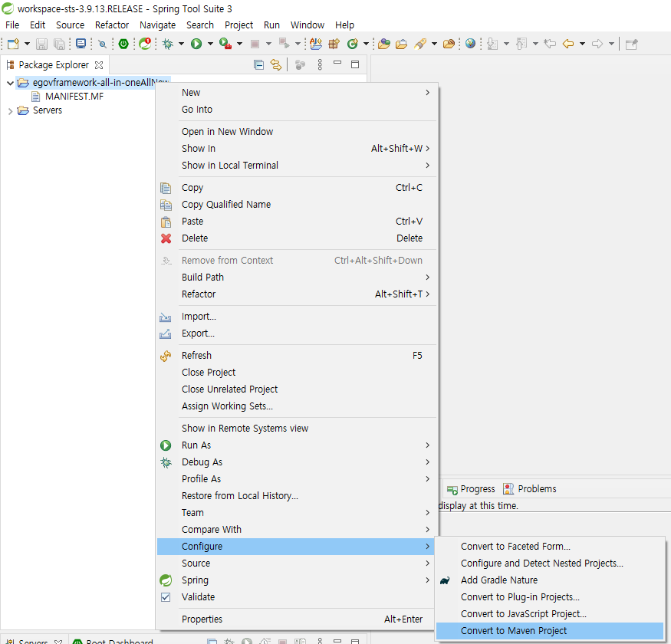Open dropdown arrow next to Run button

tap(209, 44)
